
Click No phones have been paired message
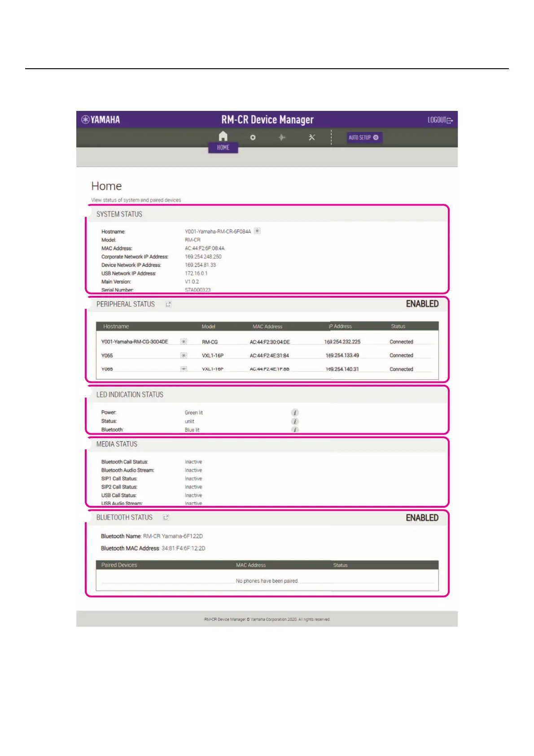pyautogui.click(x=267, y=581)
